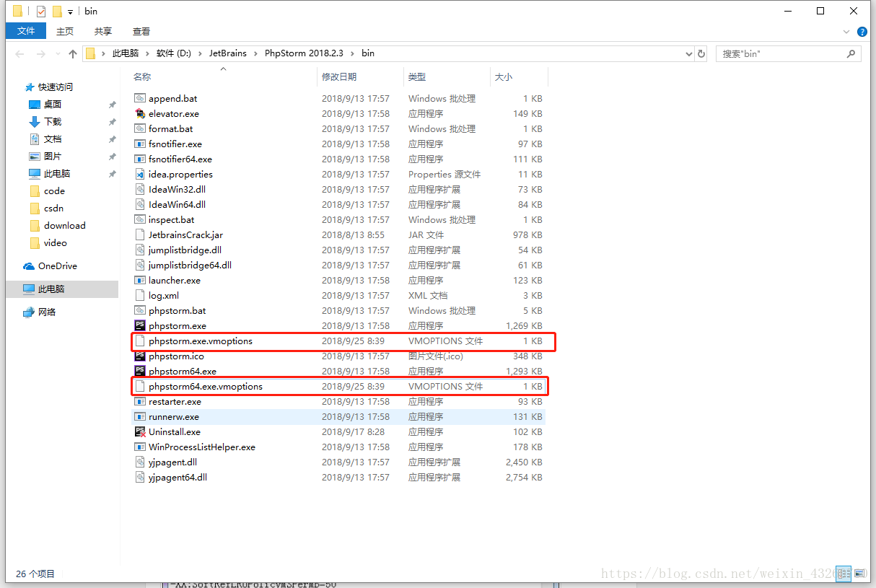Select 快速访问 in navigation pane
Screen dimensions: 876x588
click(56, 87)
